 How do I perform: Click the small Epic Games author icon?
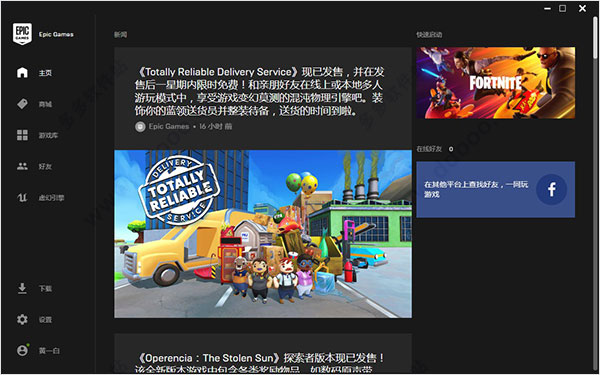tap(140, 126)
